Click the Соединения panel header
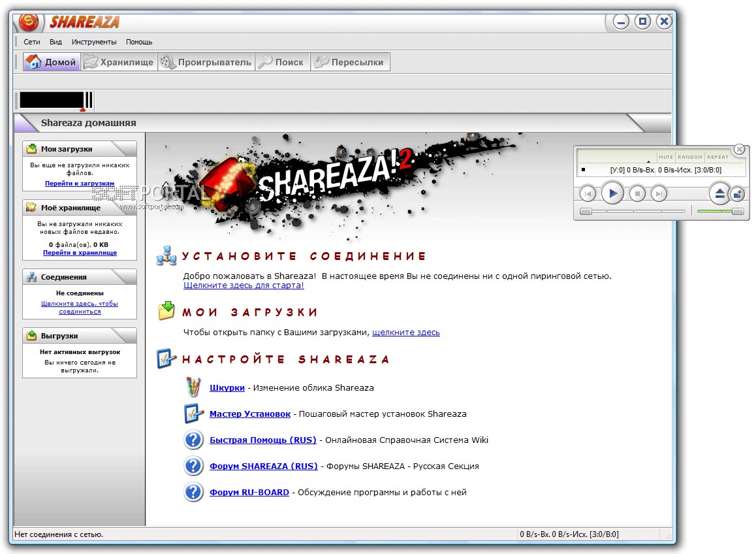The height and width of the screenshot is (554, 756). [x=80, y=277]
